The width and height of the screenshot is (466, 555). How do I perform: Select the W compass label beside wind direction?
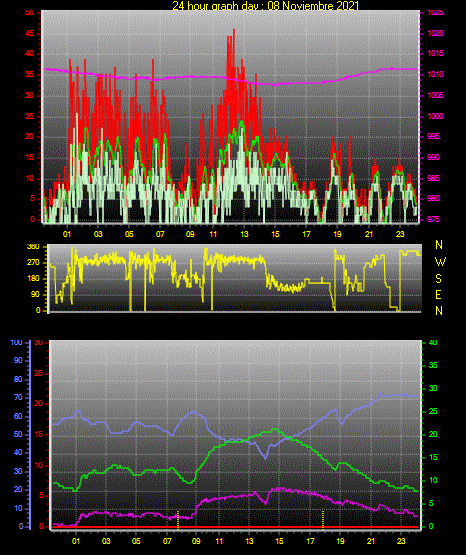440,262
